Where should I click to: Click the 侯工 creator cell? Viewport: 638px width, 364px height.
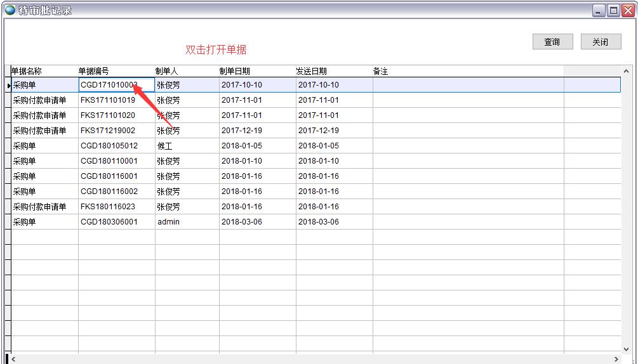[165, 146]
